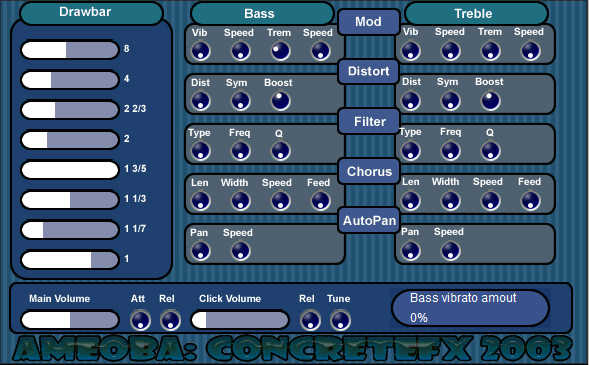Viewport: 589px width, 365px height.
Task: Click the Bass chorus Width knob
Action: (x=240, y=201)
